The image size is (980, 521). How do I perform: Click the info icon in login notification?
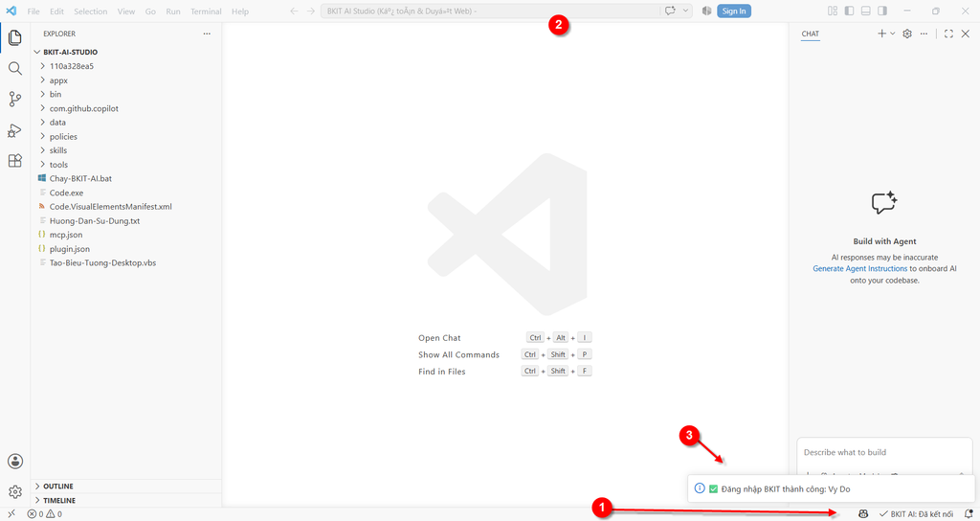(700, 488)
